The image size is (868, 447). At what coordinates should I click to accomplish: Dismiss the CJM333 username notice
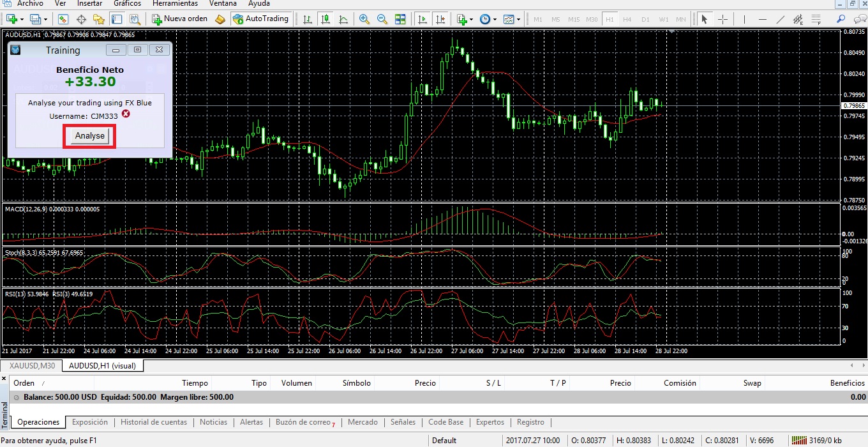pyautogui.click(x=125, y=115)
